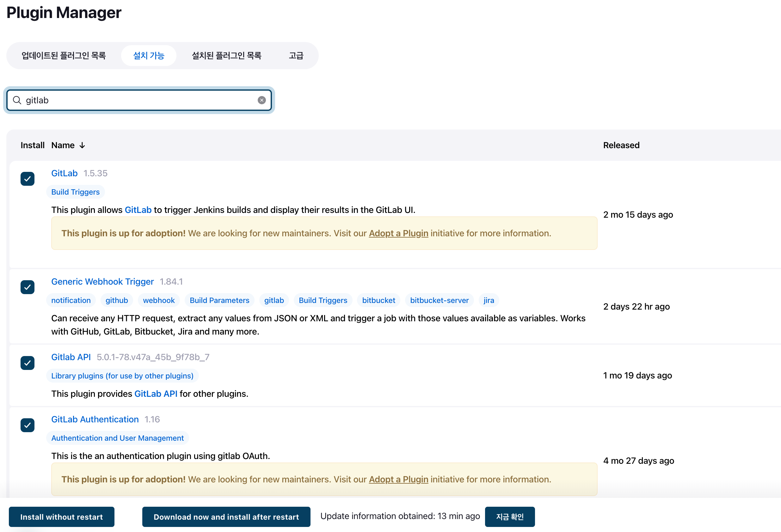This screenshot has height=532, width=781.
Task: Uncheck GitLab Authentication plugin checkbox
Action: (28, 425)
